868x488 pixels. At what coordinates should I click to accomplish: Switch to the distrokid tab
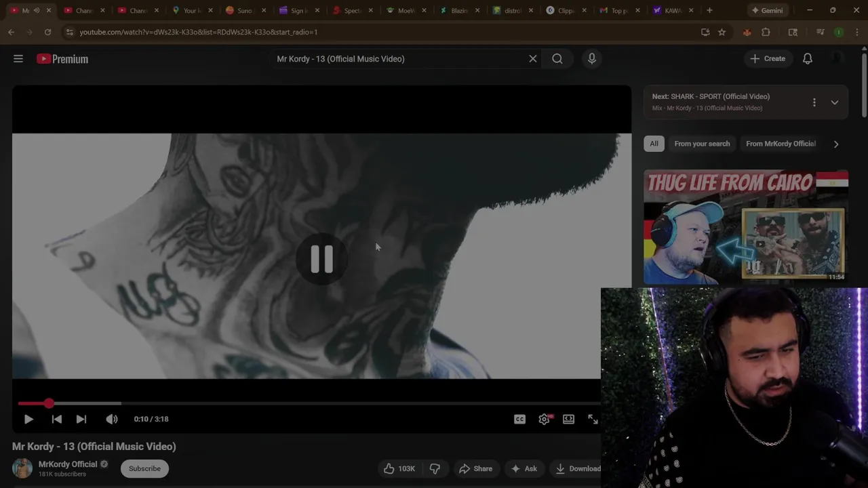pyautogui.click(x=511, y=10)
